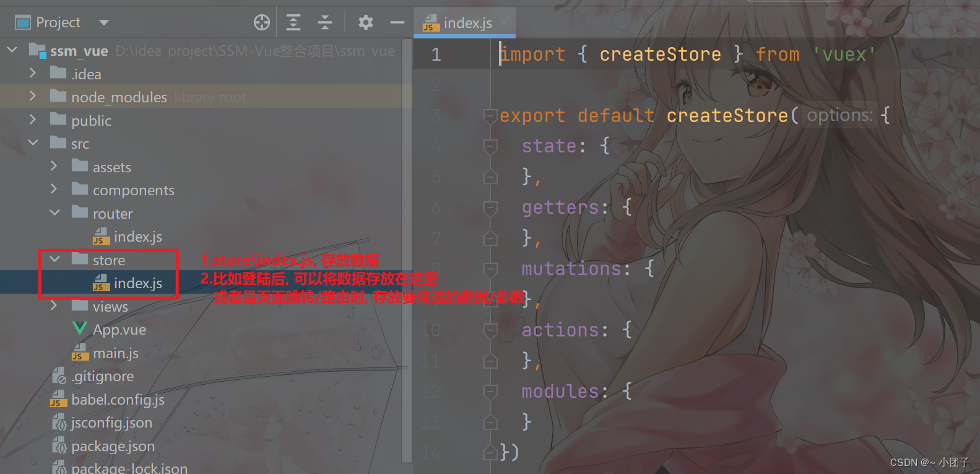Select the views folder icon
Image resolution: width=980 pixels, height=474 pixels.
tap(80, 305)
